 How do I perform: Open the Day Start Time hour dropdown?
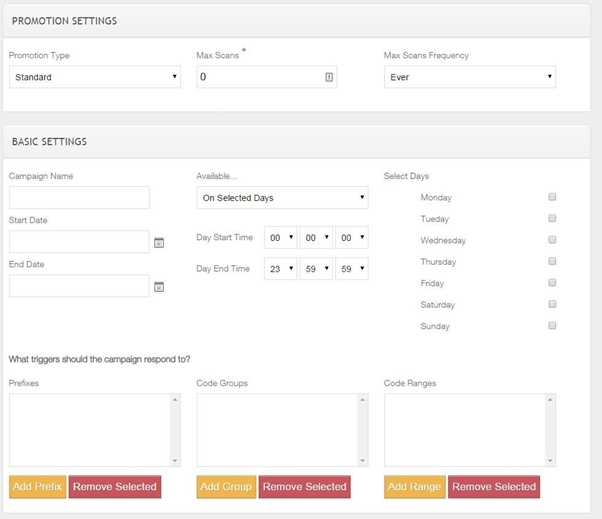click(280, 238)
